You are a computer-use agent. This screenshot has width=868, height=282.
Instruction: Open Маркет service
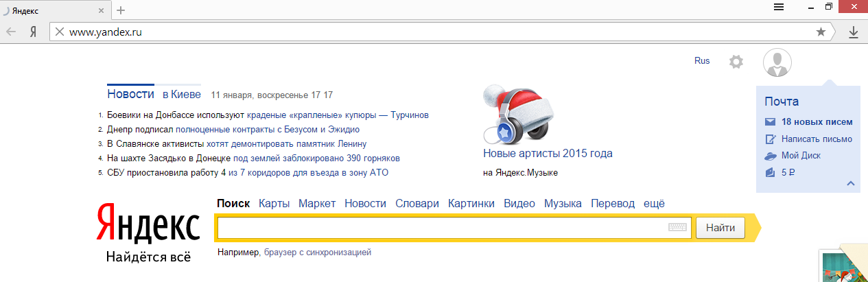pos(317,204)
